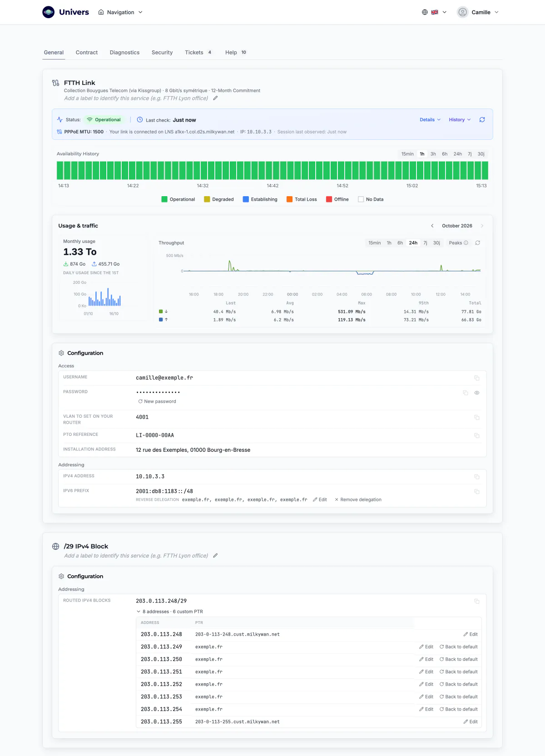This screenshot has width=545, height=756.
Task: Click the availability history bar strip
Action: pyautogui.click(x=272, y=170)
